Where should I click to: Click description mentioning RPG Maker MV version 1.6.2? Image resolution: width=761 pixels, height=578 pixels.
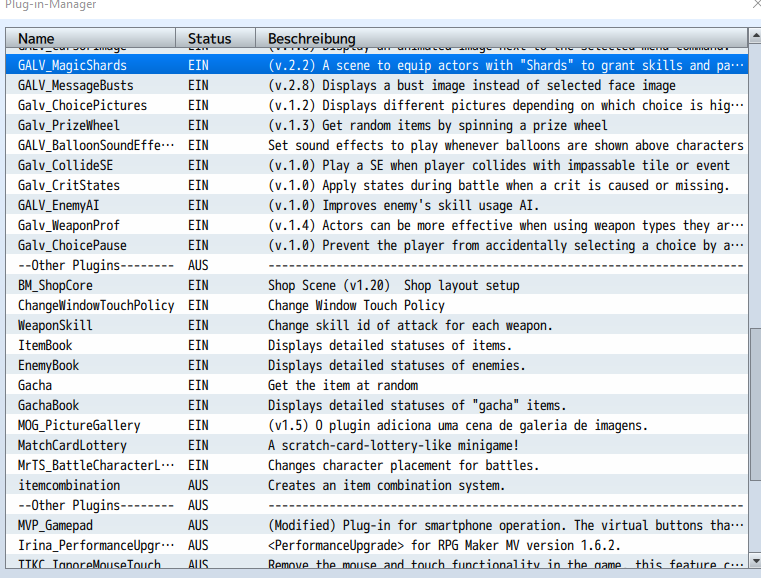pyautogui.click(x=445, y=545)
